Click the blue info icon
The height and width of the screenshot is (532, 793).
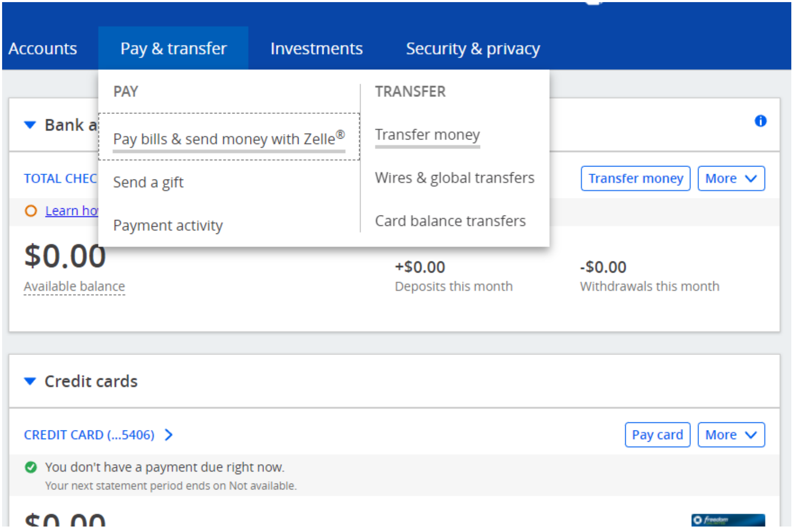pyautogui.click(x=760, y=121)
